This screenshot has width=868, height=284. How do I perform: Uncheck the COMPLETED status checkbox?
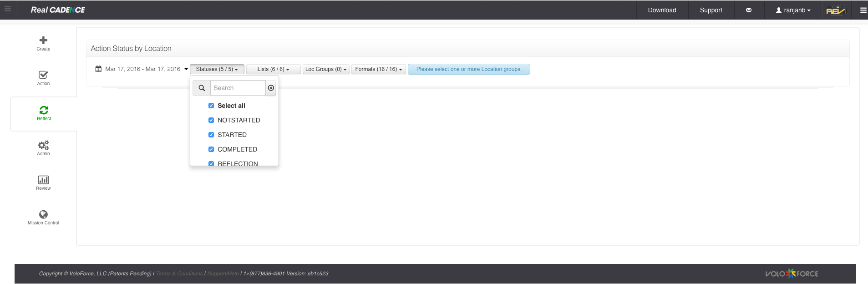[211, 149]
